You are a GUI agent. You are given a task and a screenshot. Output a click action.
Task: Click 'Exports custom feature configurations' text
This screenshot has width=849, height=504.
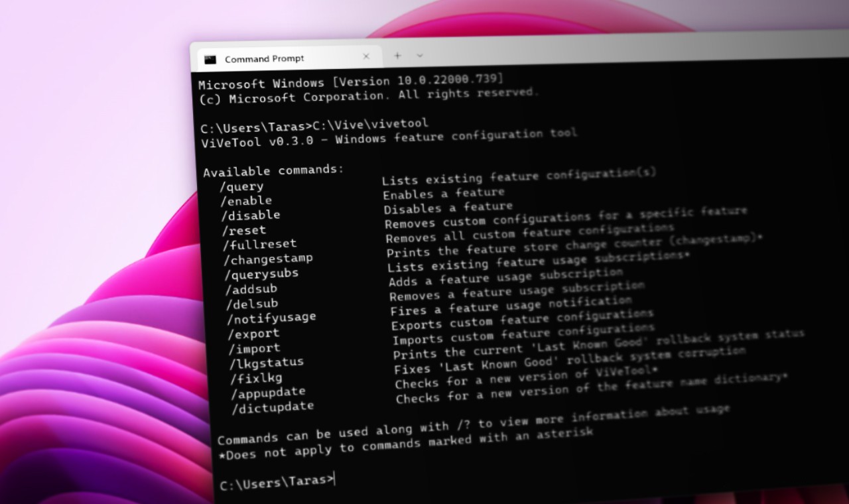tap(523, 320)
